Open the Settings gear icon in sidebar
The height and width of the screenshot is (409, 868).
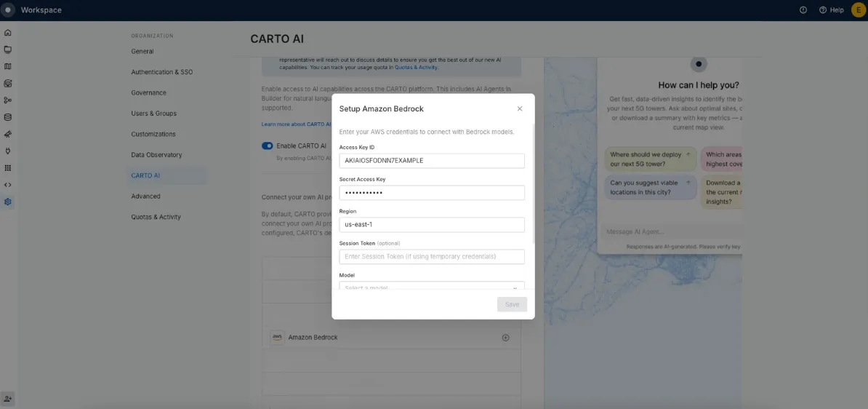click(x=8, y=202)
